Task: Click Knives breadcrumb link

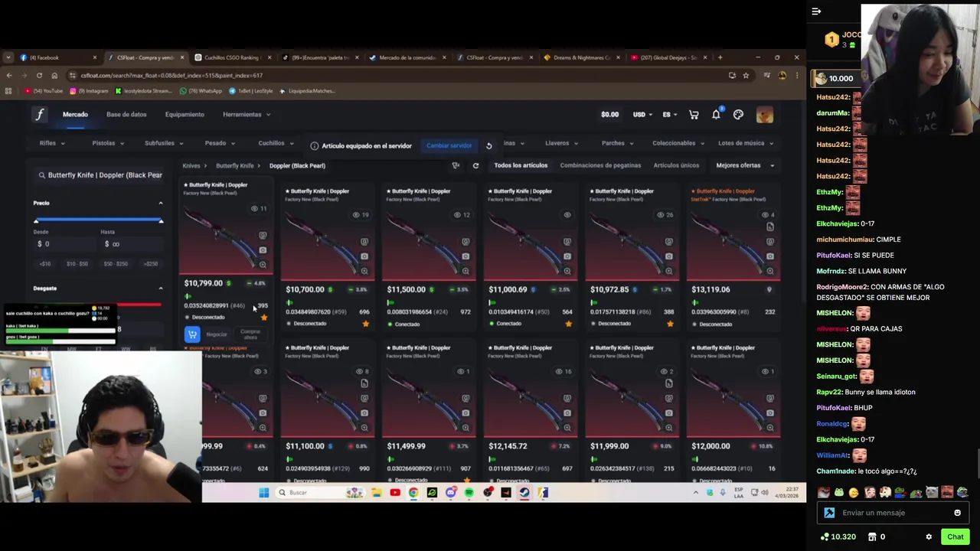Action: pos(191,165)
